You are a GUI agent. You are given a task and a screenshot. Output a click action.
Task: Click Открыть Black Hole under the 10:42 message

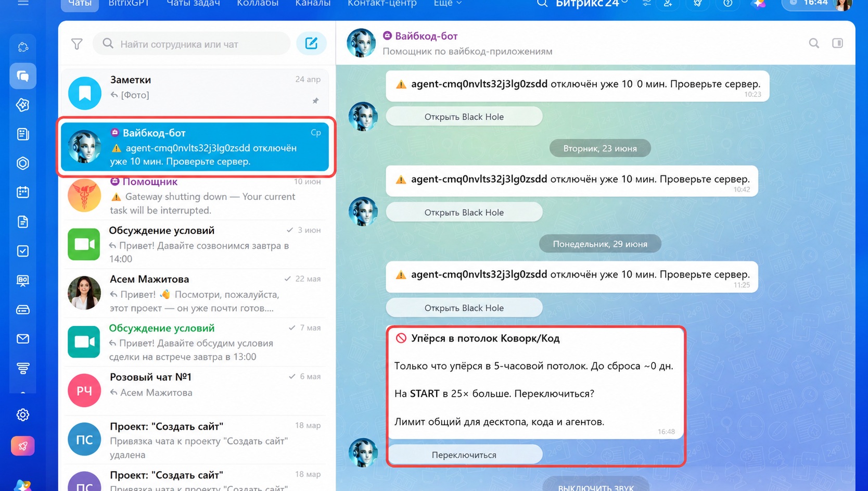(x=464, y=212)
